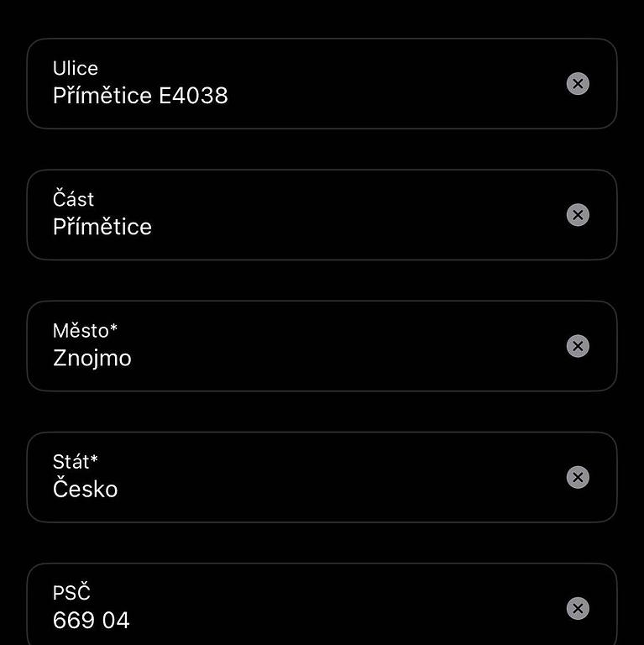644x645 pixels.
Task: Click the 'Znojmo' city text
Action: pyautogui.click(x=92, y=359)
